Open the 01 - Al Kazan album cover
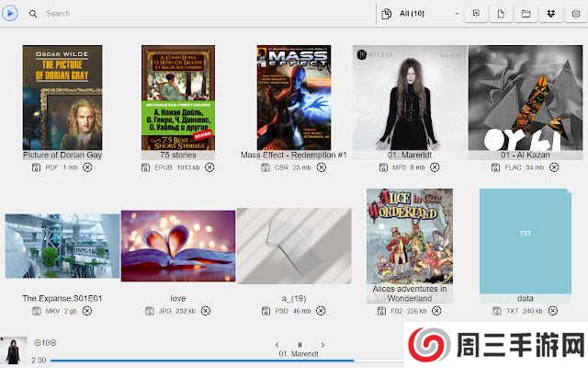The height and width of the screenshot is (368, 588). click(x=526, y=98)
